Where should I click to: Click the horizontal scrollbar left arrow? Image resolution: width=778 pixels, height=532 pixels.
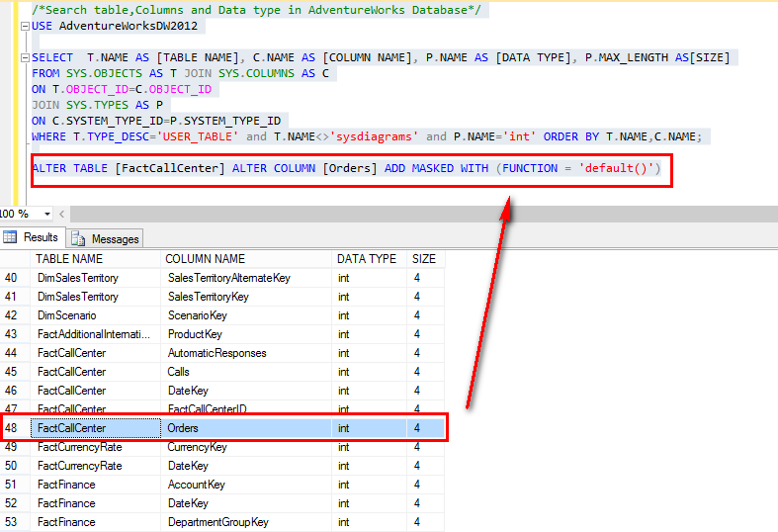pyautogui.click(x=62, y=214)
